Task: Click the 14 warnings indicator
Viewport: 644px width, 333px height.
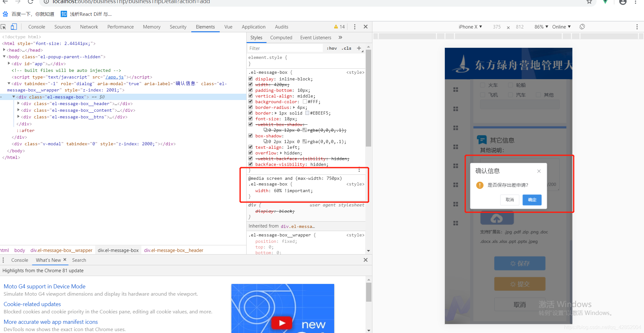Action: click(x=339, y=27)
